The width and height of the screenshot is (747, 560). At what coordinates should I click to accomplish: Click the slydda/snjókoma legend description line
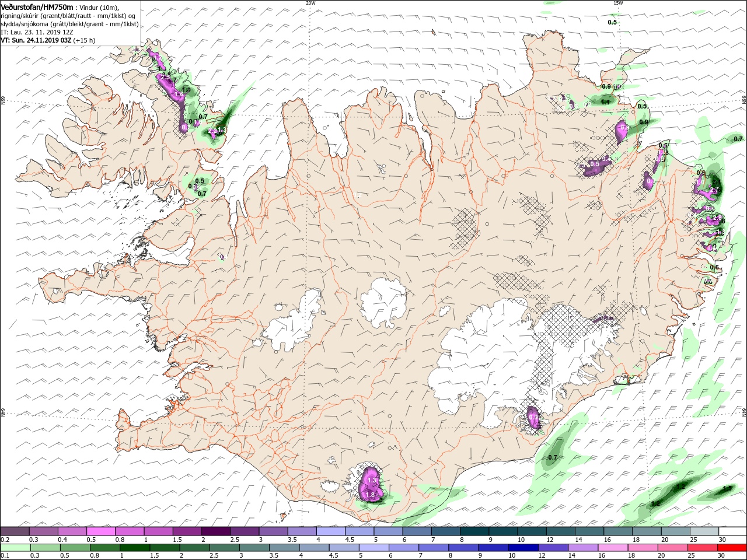click(69, 24)
